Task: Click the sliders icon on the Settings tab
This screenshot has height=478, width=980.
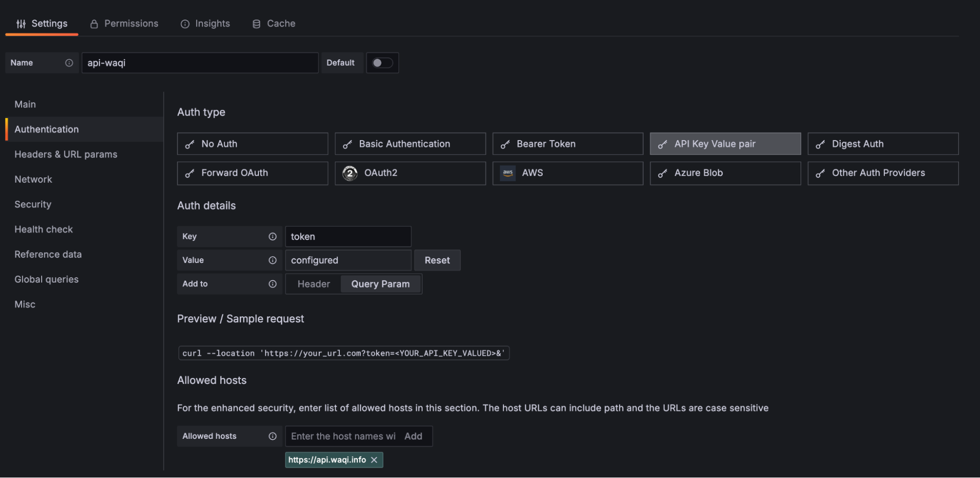Action: (21, 23)
